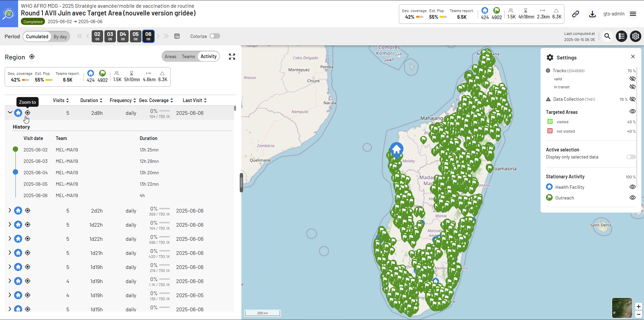This screenshot has width=644, height=320.
Task: Switch to the Teams tab
Action: [188, 57]
